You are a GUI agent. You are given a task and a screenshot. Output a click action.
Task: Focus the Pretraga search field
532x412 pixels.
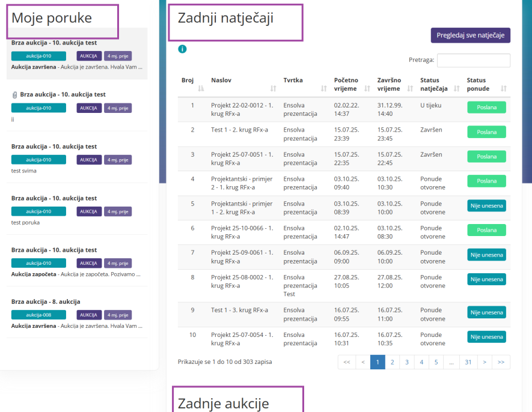click(473, 61)
